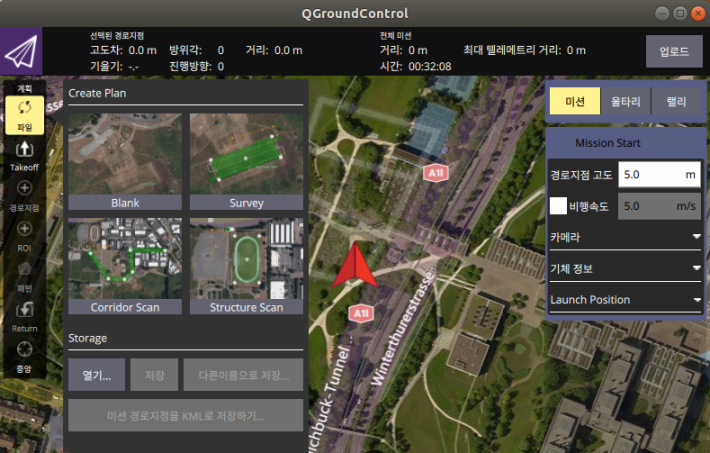Select the Takeoff tool icon

24,149
